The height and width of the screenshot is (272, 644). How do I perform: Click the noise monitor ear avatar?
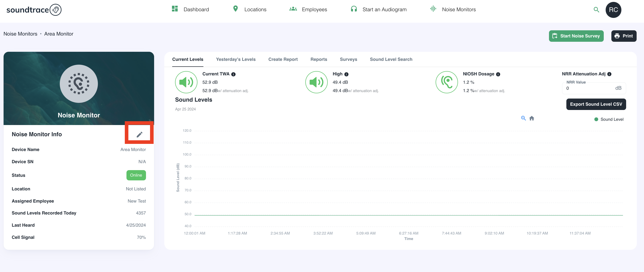pyautogui.click(x=79, y=84)
